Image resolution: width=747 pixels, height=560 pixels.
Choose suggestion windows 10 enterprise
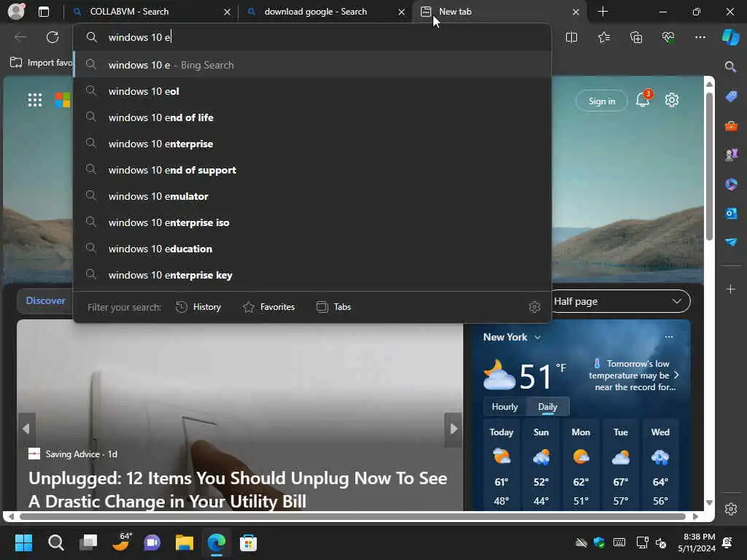[312, 144]
